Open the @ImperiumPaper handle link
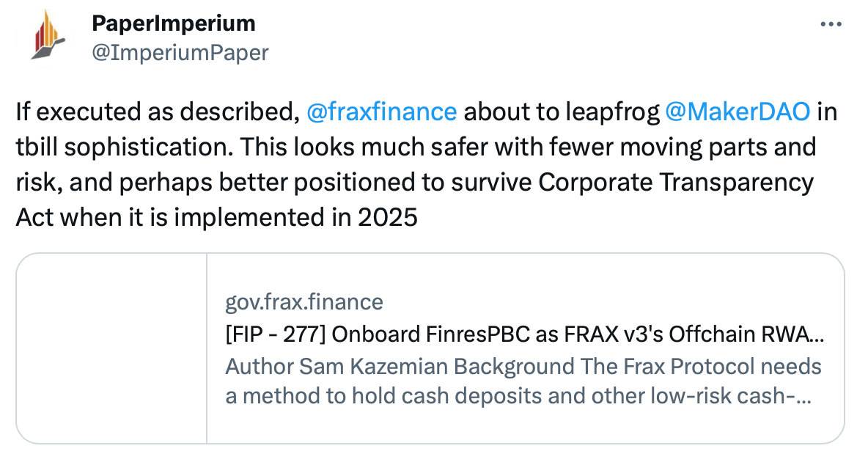The width and height of the screenshot is (868, 465). point(180,53)
